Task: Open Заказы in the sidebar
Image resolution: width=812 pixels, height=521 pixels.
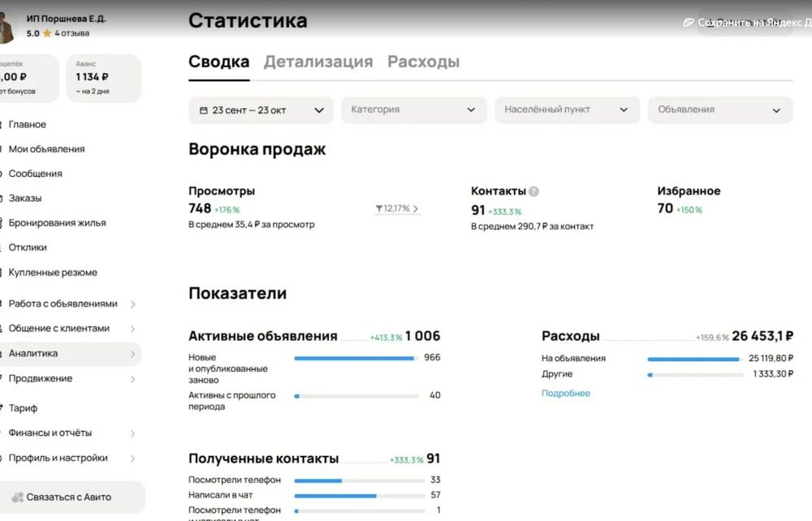Action: [x=25, y=198]
